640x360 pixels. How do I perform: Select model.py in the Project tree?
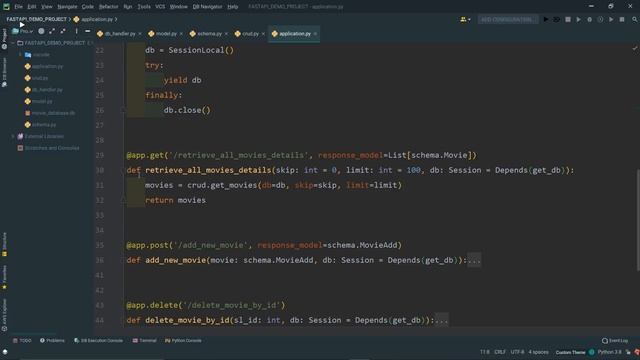(38, 101)
